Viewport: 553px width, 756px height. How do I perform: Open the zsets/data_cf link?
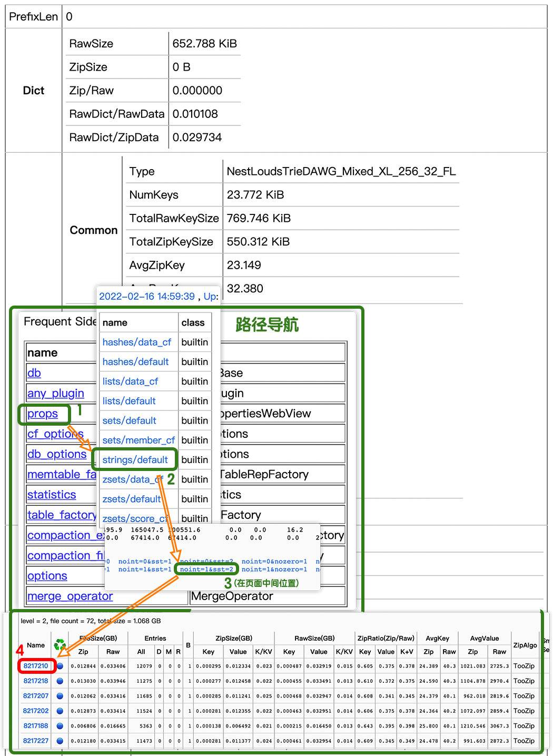(x=133, y=479)
